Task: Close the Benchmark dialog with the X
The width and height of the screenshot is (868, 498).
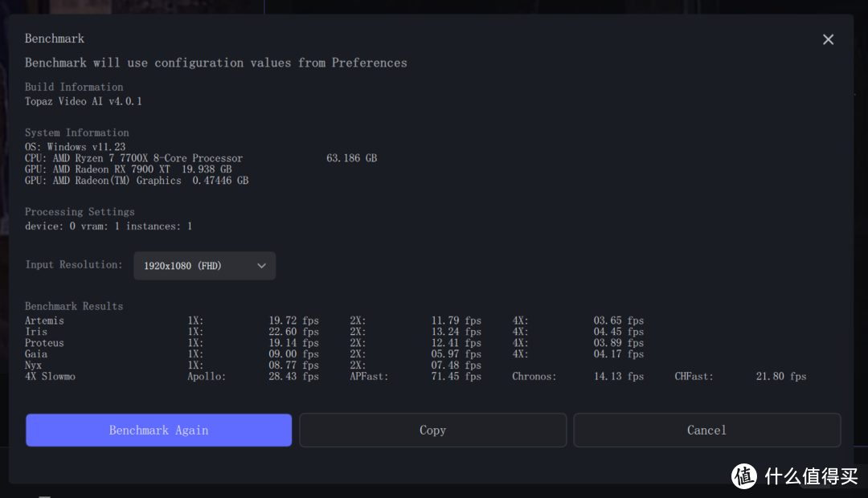Action: [828, 39]
